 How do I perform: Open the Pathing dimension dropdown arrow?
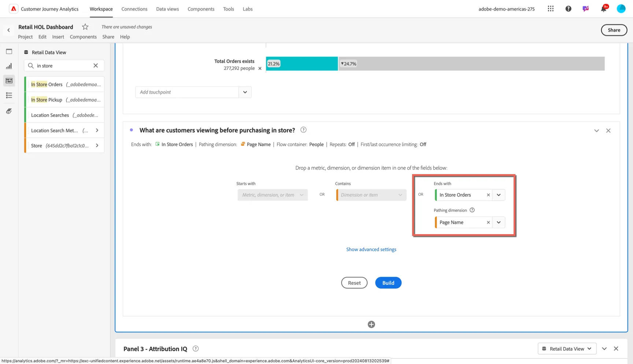pos(499,222)
